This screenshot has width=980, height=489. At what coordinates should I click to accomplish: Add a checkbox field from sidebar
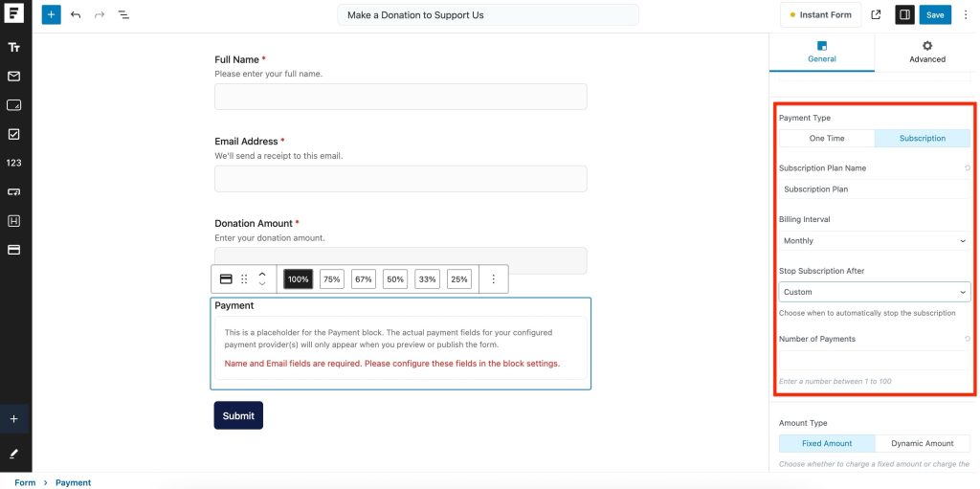(13, 134)
